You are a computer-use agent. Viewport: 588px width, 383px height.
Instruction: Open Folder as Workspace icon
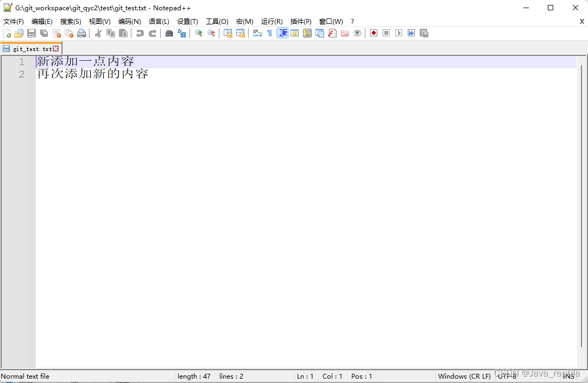(x=345, y=33)
